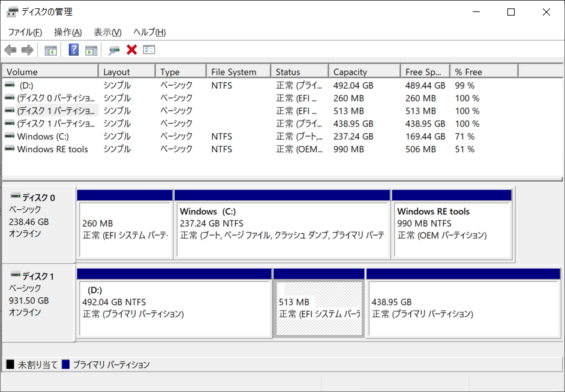Click the 237.24 GB capacity cell

(x=353, y=137)
